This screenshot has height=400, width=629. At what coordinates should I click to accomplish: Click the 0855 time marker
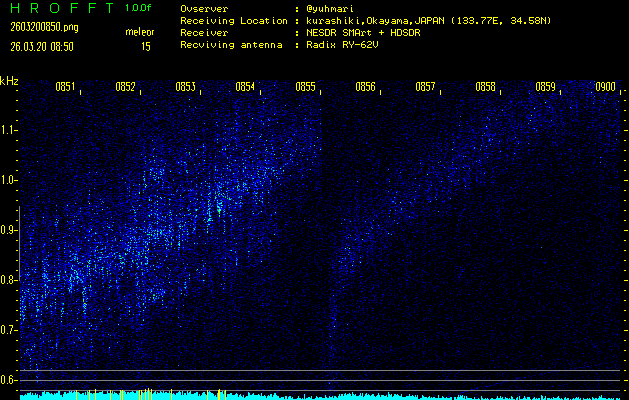click(306, 87)
